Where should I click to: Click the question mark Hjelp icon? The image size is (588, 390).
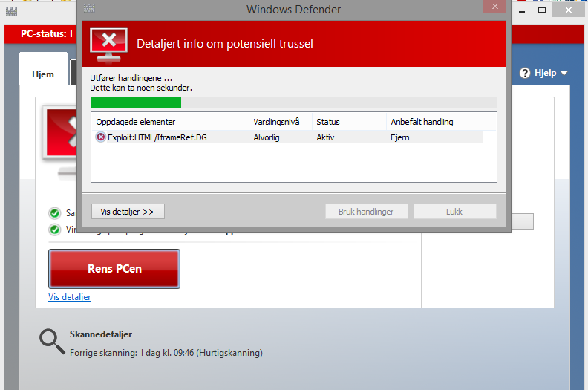pyautogui.click(x=525, y=73)
